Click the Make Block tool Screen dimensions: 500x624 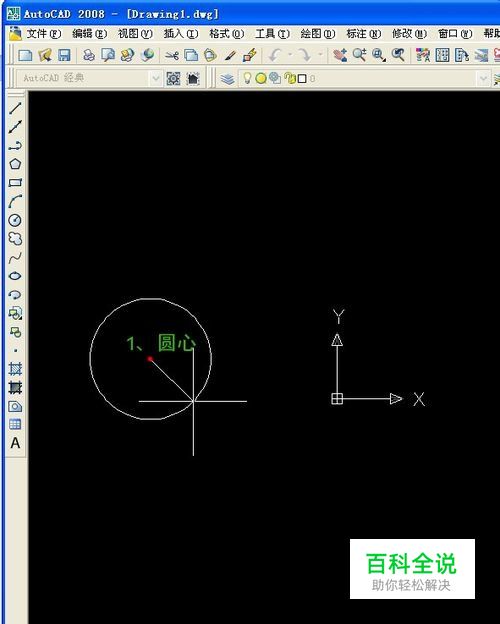point(15,332)
